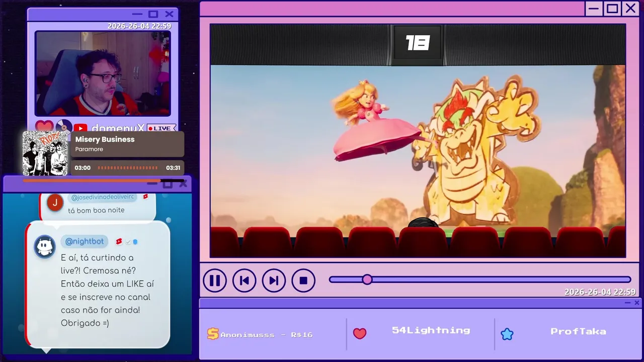Click the nightbot avatar icon
The width and height of the screenshot is (644, 362).
(x=45, y=247)
